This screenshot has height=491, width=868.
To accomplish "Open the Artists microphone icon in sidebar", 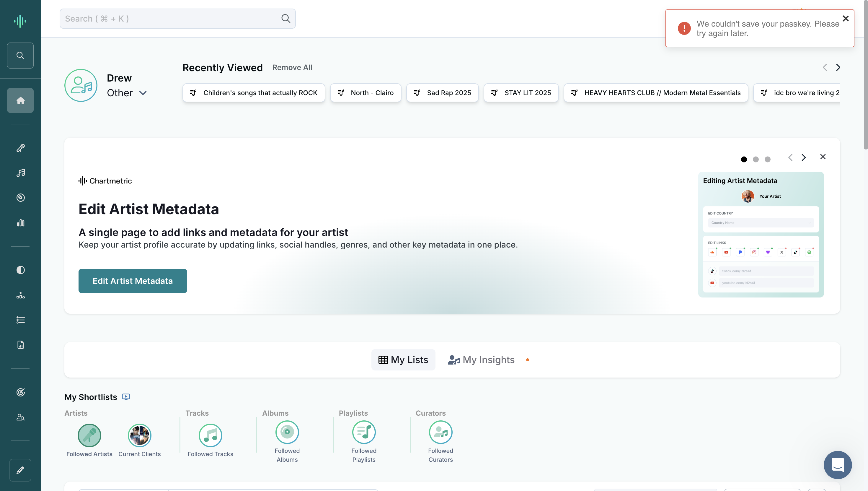I will pyautogui.click(x=21, y=148).
